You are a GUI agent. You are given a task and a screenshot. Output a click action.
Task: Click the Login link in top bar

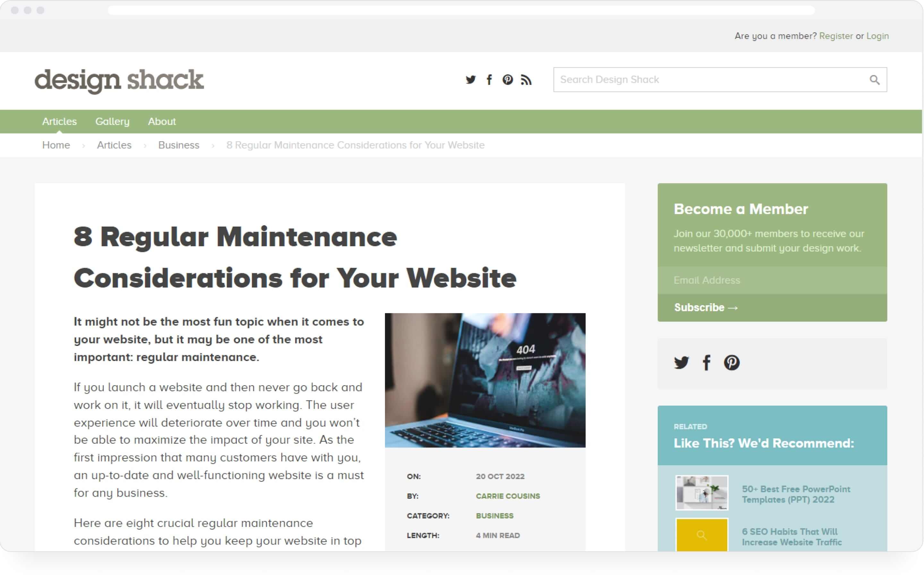(x=877, y=36)
